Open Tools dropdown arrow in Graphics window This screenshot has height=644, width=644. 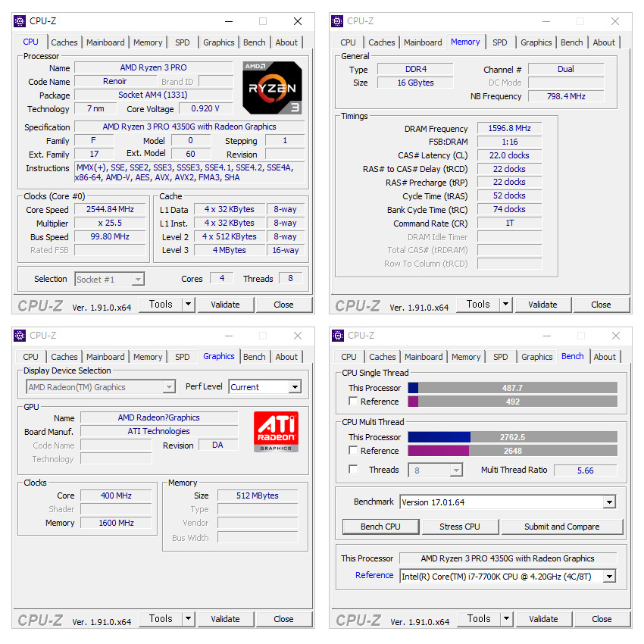[x=188, y=618]
